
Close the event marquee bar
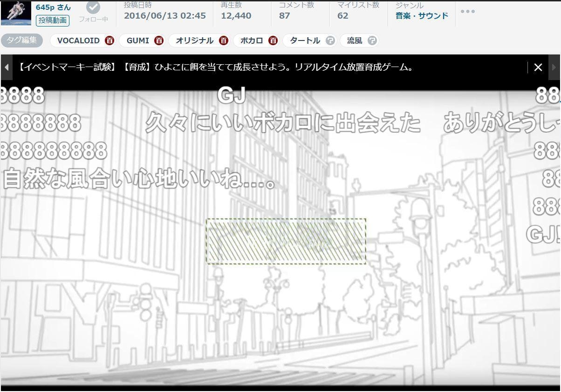click(x=538, y=67)
